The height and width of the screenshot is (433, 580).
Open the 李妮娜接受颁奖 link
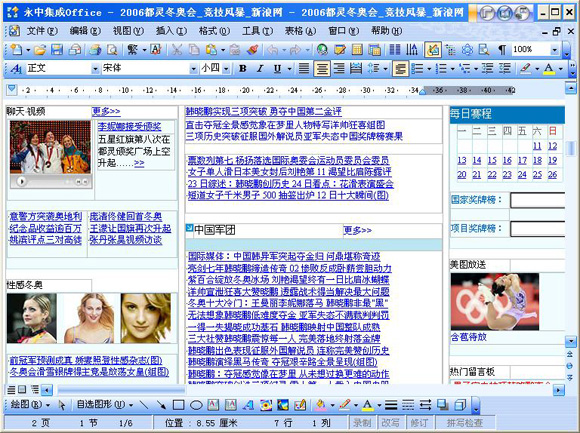point(129,126)
